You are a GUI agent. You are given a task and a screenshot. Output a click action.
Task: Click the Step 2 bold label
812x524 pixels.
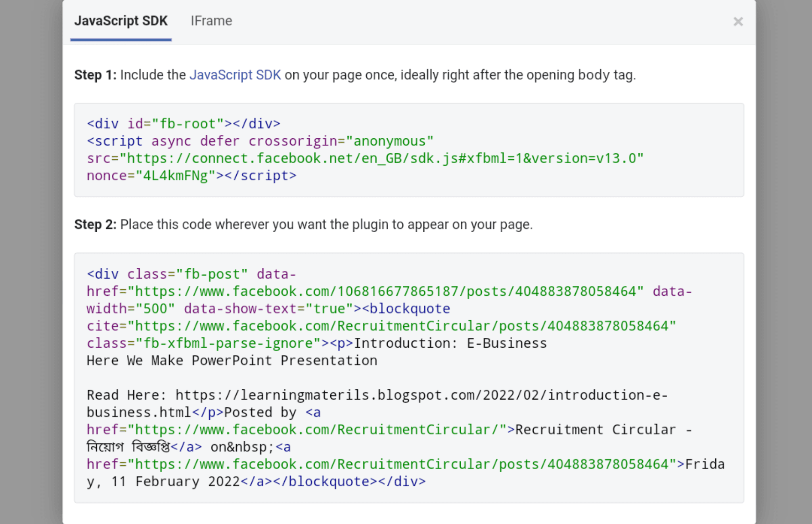[x=95, y=225]
